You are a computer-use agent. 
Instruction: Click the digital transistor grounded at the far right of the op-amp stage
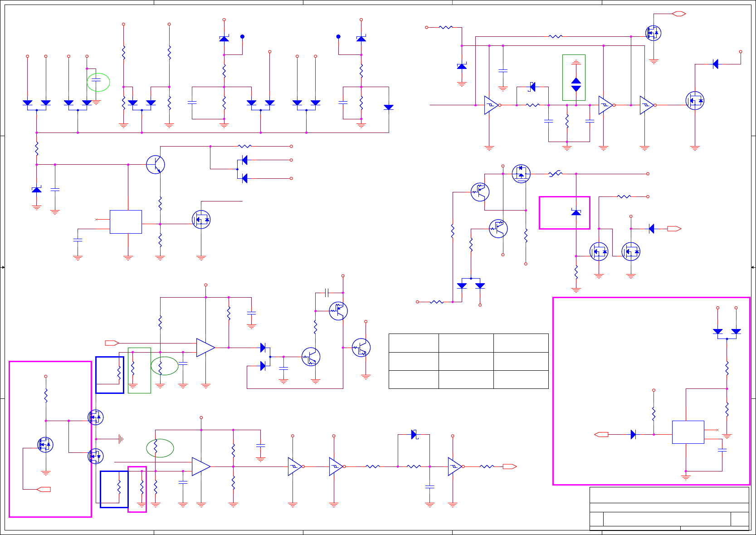click(361, 348)
